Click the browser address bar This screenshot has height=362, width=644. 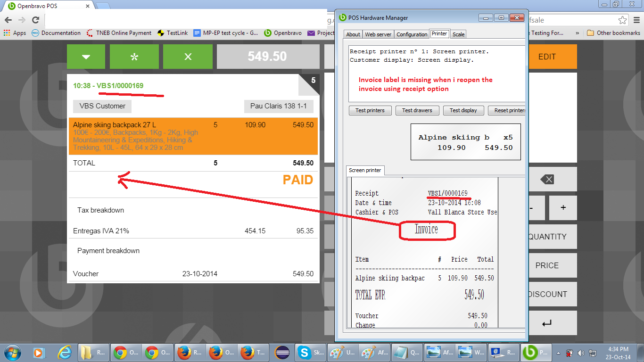tap(186, 20)
